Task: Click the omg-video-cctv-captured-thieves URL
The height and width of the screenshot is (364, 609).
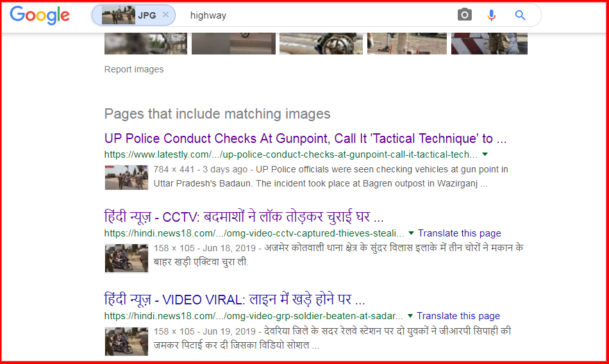Action: [x=254, y=233]
